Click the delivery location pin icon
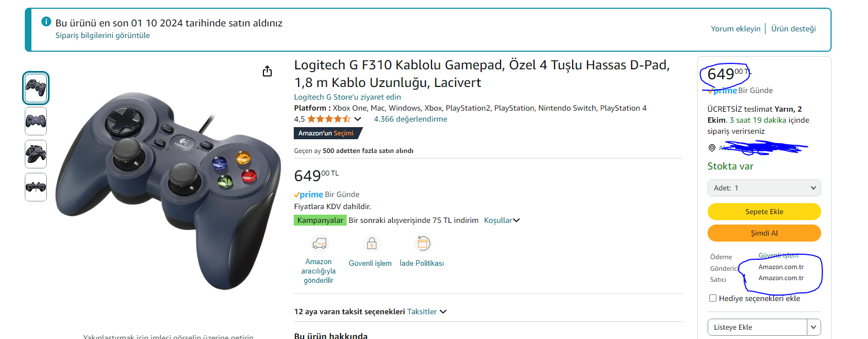This screenshot has height=339, width=868. pos(712,147)
